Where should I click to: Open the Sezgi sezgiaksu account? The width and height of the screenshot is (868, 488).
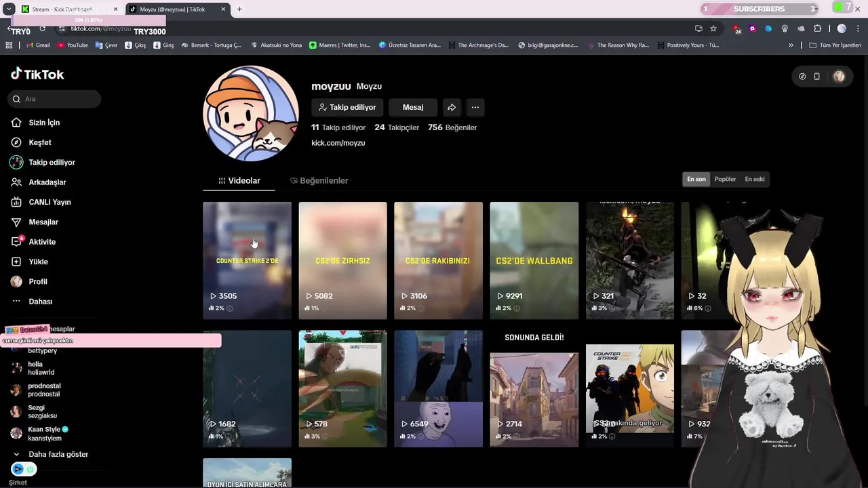coord(34,411)
